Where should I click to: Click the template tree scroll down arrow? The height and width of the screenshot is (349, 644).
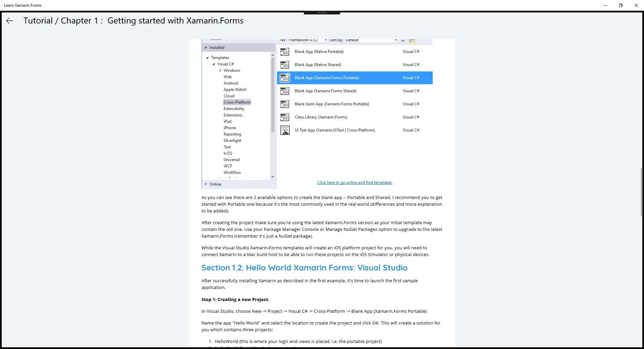coord(273,177)
